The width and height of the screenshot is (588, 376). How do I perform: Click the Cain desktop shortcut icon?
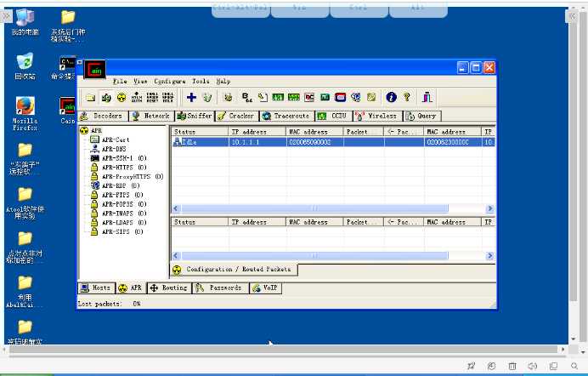click(68, 111)
